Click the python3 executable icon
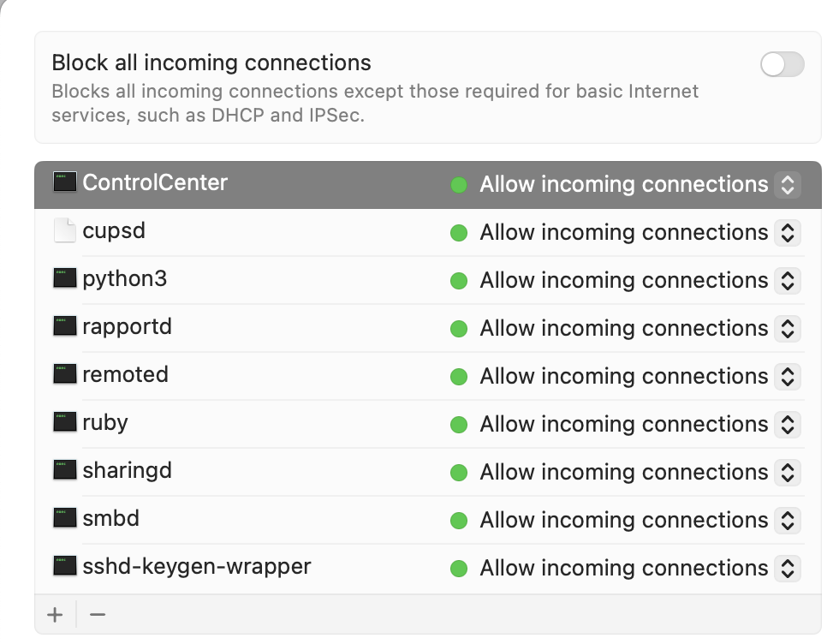This screenshot has height=644, width=839. pyautogui.click(x=64, y=279)
